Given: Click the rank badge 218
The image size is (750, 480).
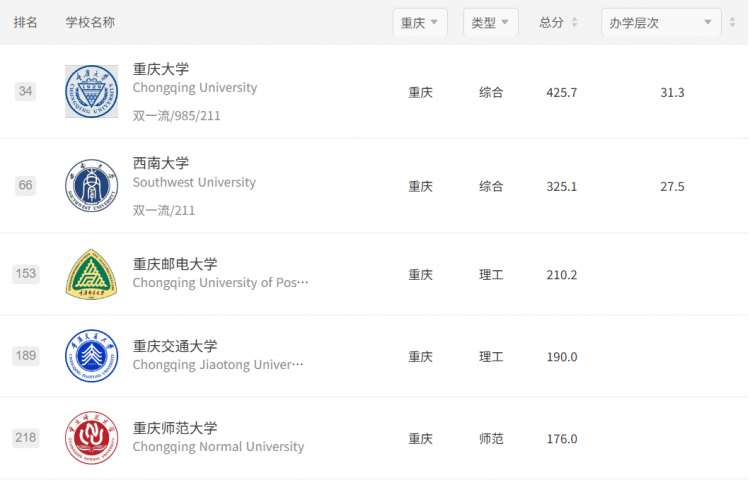Looking at the screenshot, I should (x=25, y=437).
